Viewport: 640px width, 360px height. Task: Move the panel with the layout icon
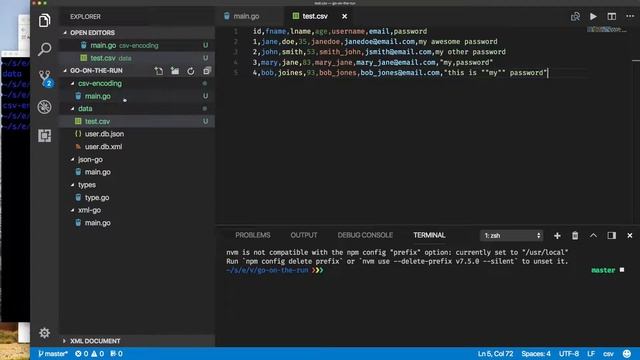611,236
